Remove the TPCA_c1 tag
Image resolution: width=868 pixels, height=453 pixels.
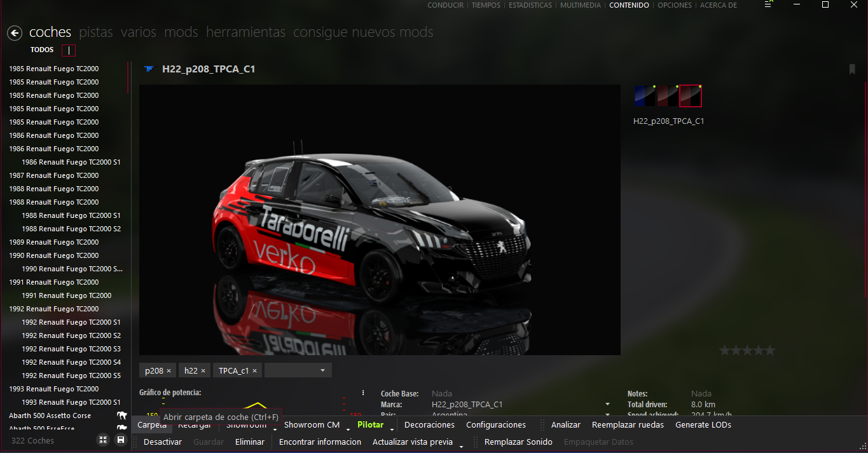tap(254, 371)
